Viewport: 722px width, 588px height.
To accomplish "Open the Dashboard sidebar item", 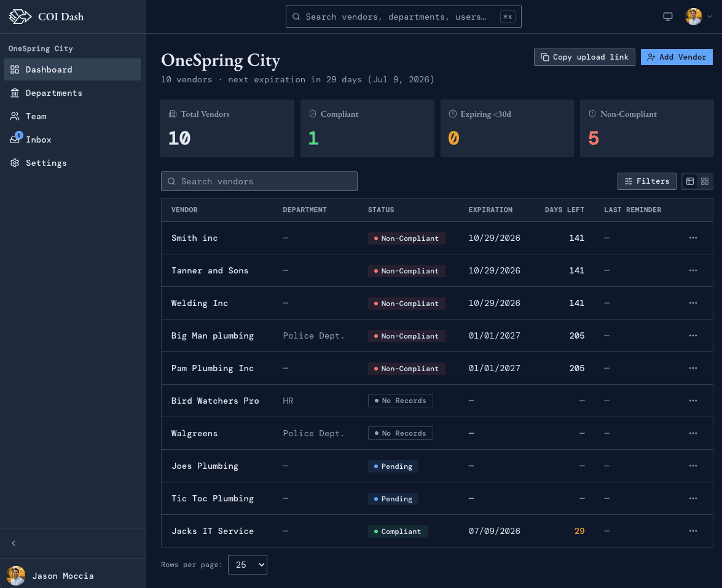I will tap(72, 69).
